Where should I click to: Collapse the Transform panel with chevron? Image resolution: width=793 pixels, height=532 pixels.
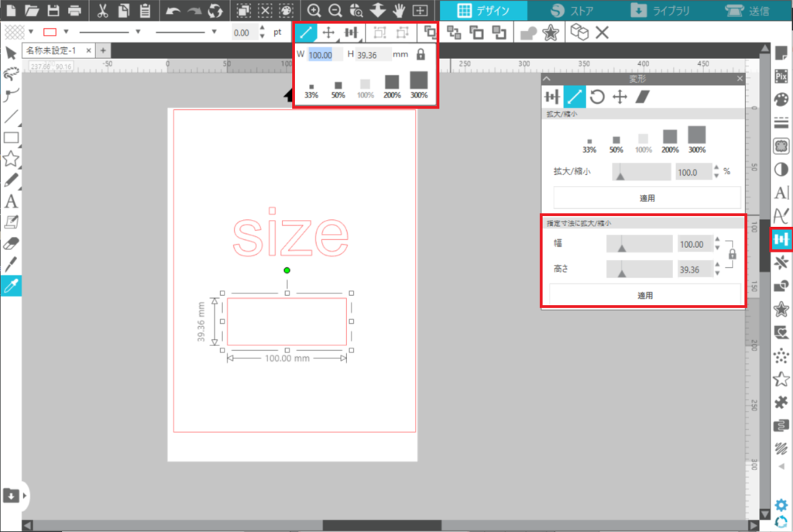pyautogui.click(x=547, y=78)
